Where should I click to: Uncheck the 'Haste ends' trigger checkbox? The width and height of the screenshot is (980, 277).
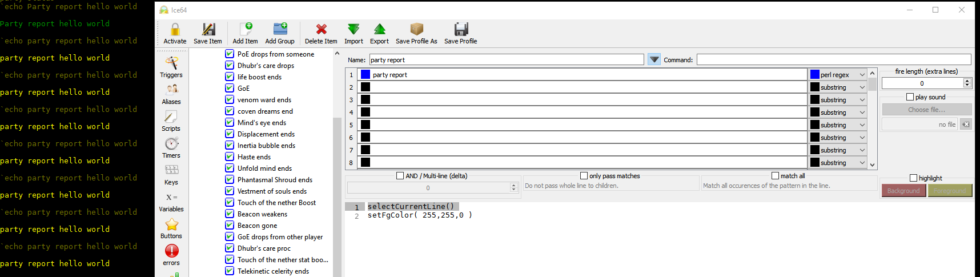click(230, 157)
